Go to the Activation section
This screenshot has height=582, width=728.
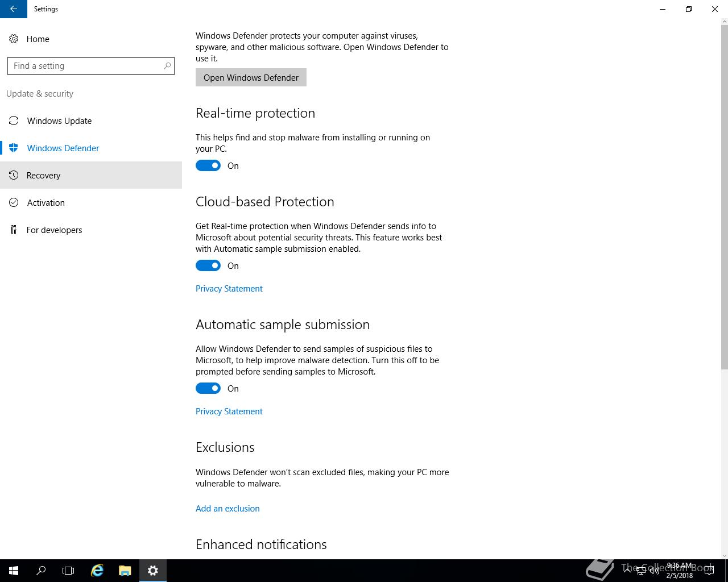91,202
